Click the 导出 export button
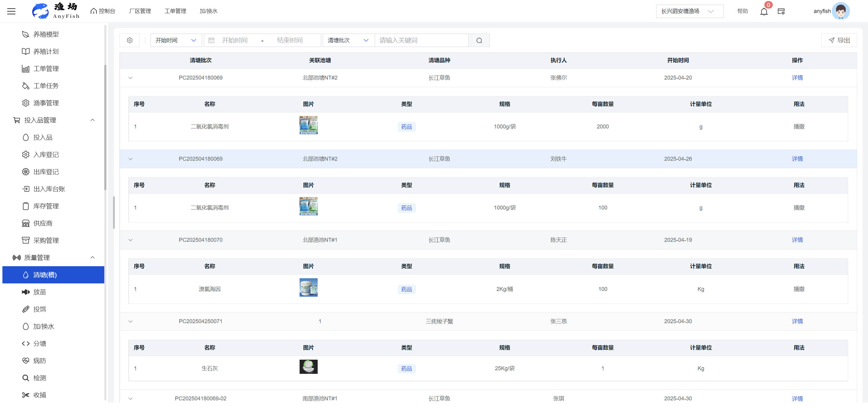The image size is (868, 407). [x=839, y=40]
